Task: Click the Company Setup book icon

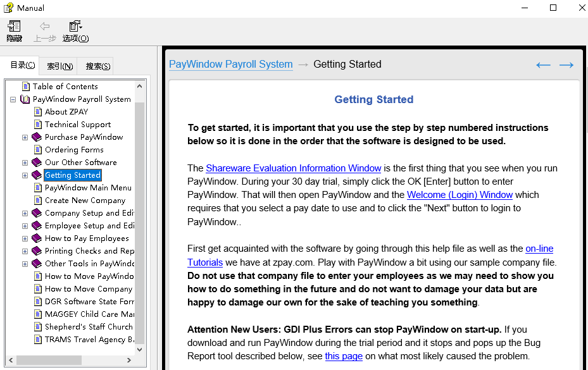Action: point(37,213)
